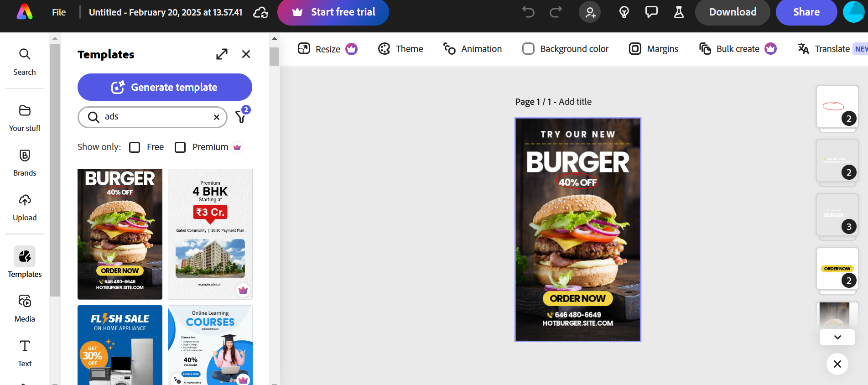
Task: Open Media in the sidebar
Action: point(25,308)
